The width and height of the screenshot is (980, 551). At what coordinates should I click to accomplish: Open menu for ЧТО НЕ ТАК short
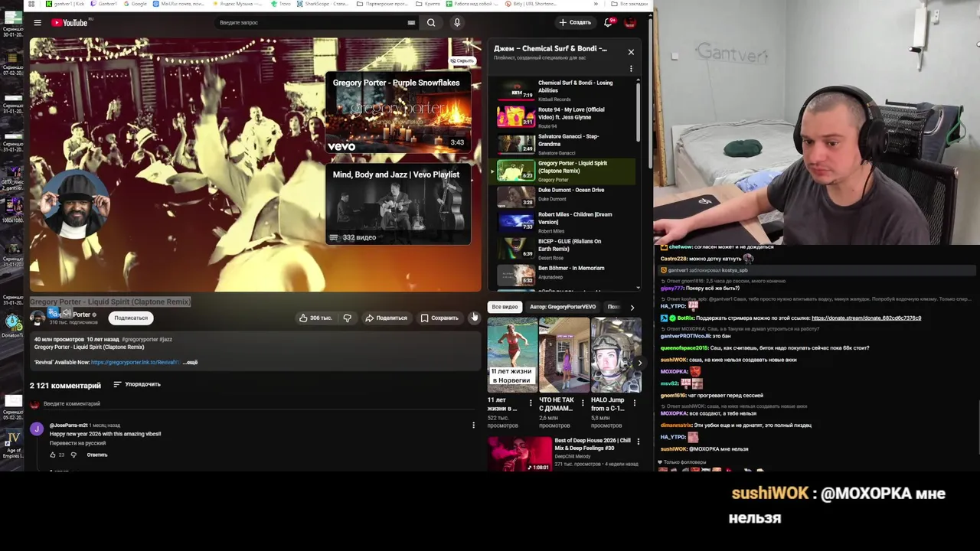click(583, 403)
